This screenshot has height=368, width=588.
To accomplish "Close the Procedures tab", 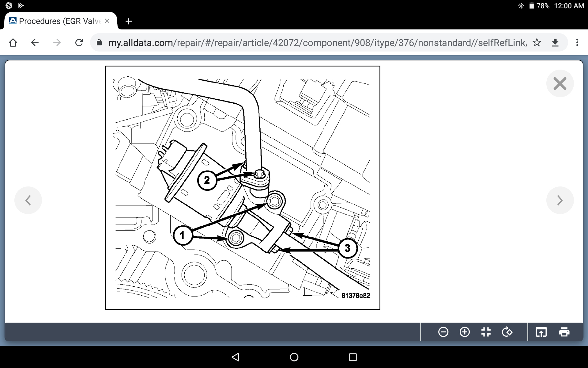I will point(107,21).
